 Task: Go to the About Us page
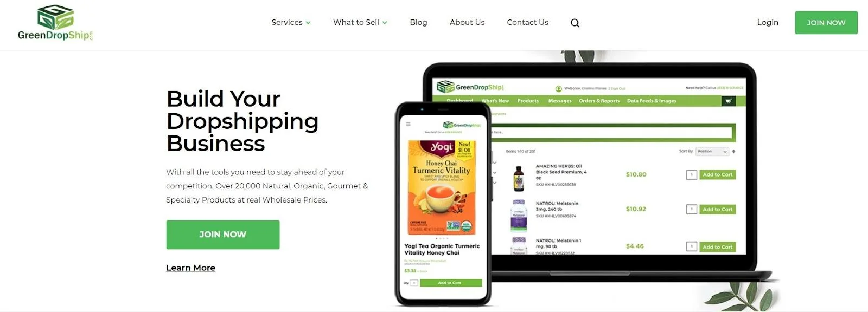point(467,22)
